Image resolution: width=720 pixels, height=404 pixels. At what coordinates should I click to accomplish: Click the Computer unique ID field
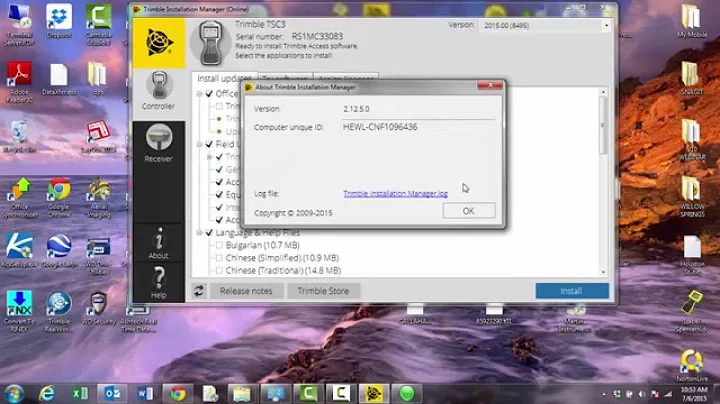point(418,127)
